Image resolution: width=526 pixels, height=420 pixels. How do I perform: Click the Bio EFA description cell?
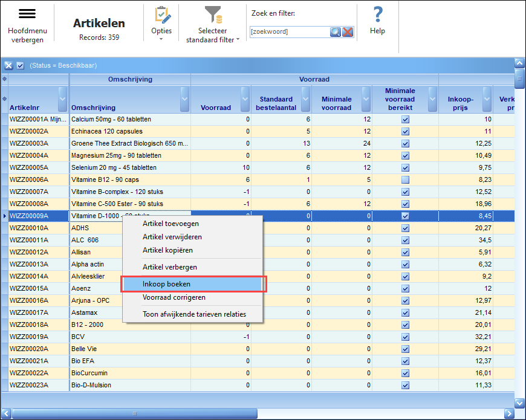click(130, 361)
